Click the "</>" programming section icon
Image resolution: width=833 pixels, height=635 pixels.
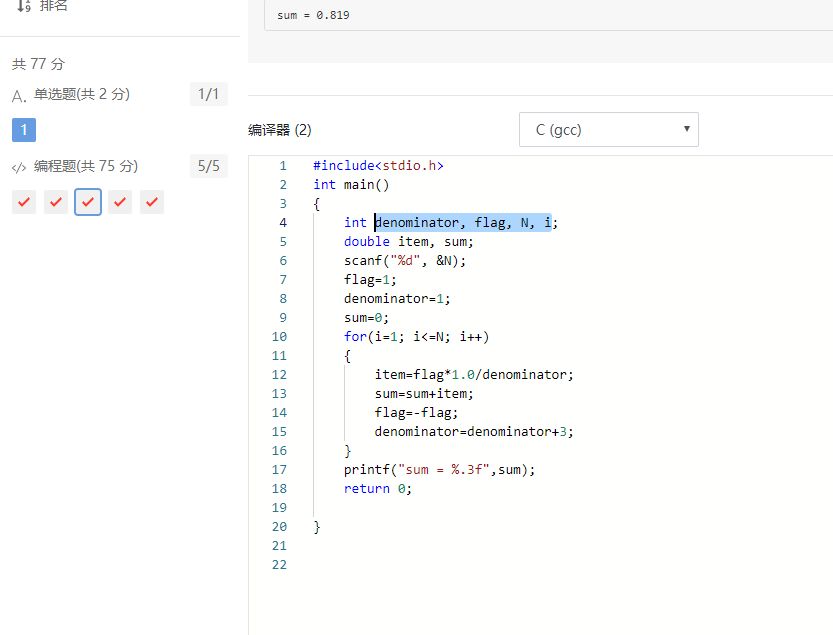pos(19,167)
